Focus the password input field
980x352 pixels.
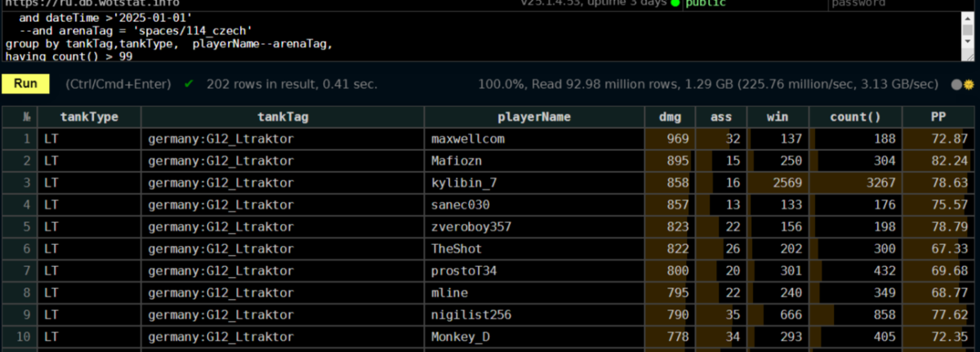click(901, 3)
